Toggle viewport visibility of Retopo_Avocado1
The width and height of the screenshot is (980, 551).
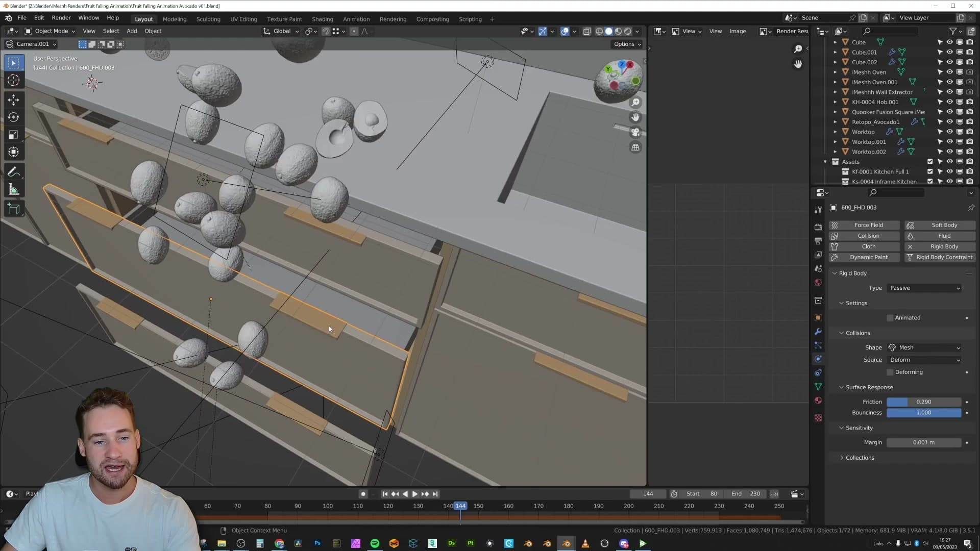(950, 122)
